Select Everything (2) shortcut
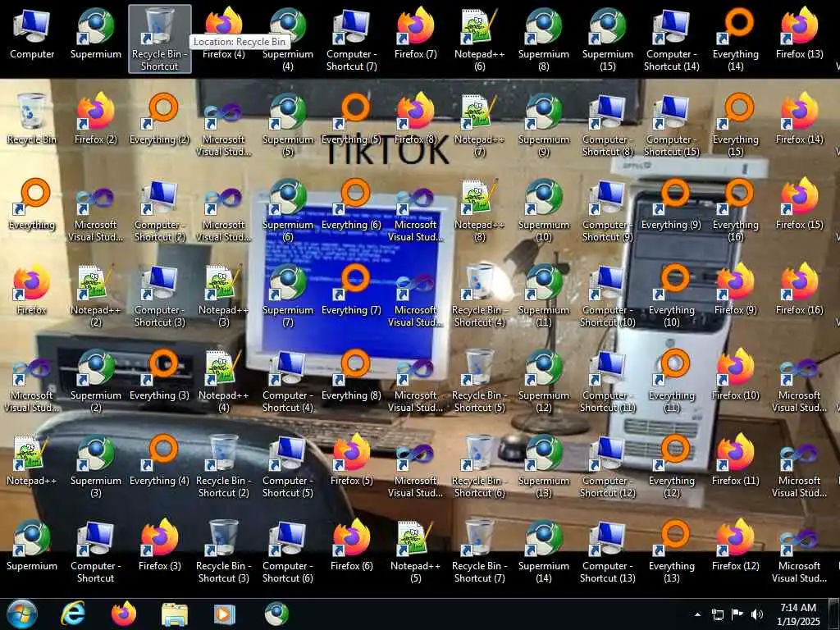This screenshot has height=630, width=840. pos(160,118)
